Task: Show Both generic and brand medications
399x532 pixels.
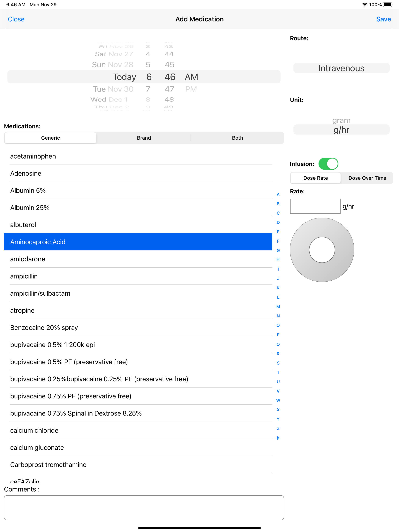Action: (x=237, y=138)
